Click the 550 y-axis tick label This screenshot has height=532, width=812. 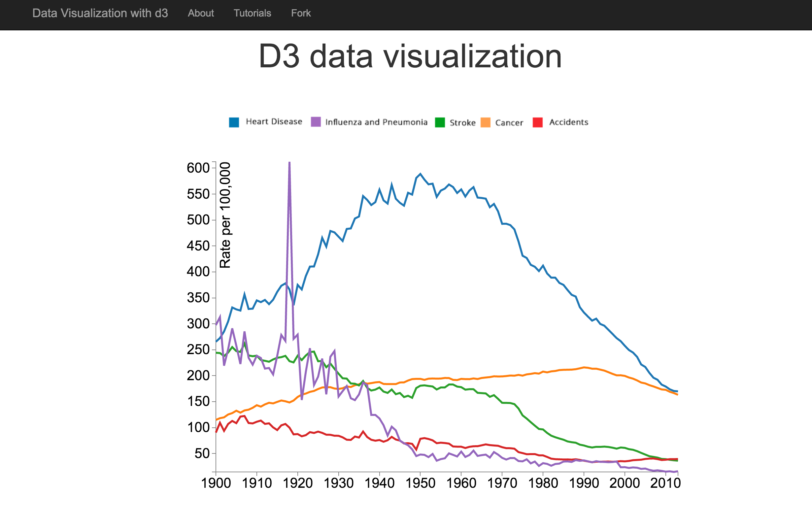click(198, 194)
